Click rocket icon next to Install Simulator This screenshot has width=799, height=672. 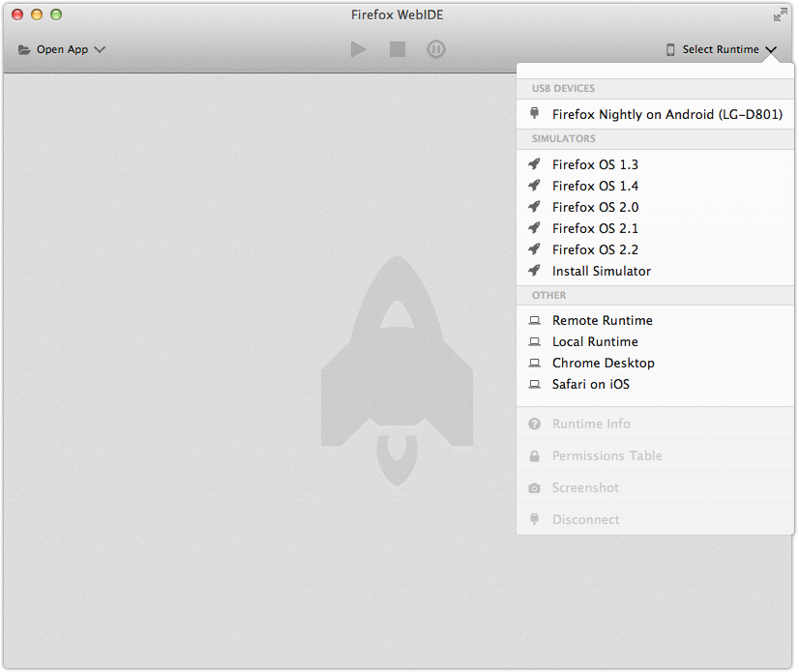coord(534,271)
